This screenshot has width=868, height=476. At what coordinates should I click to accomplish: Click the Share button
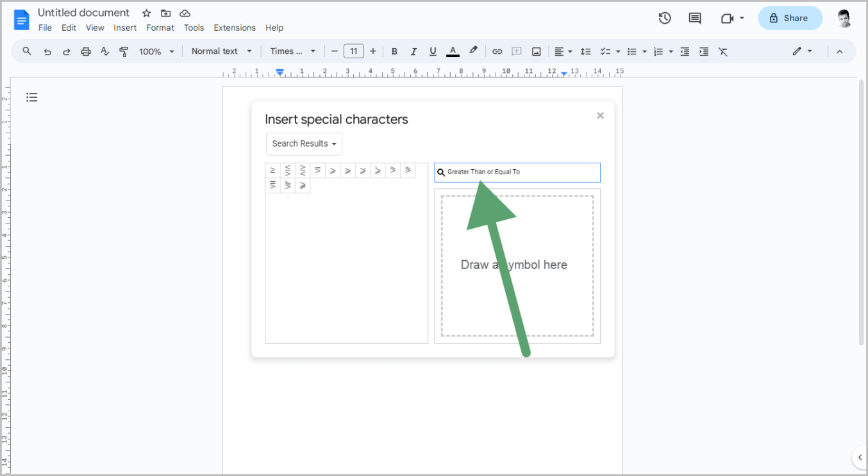pyautogui.click(x=790, y=18)
